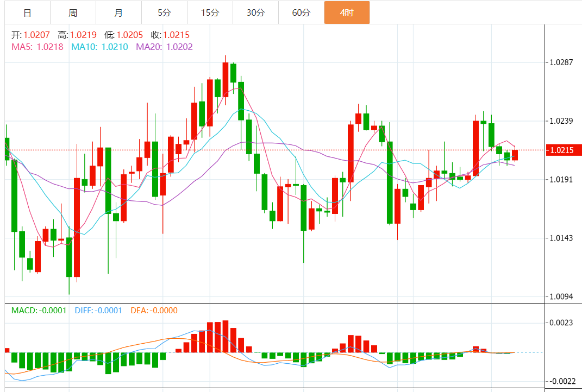Viewport: 582px width, 392px height.
Task: Click the 1.0287 price axis label
Action: [561, 62]
